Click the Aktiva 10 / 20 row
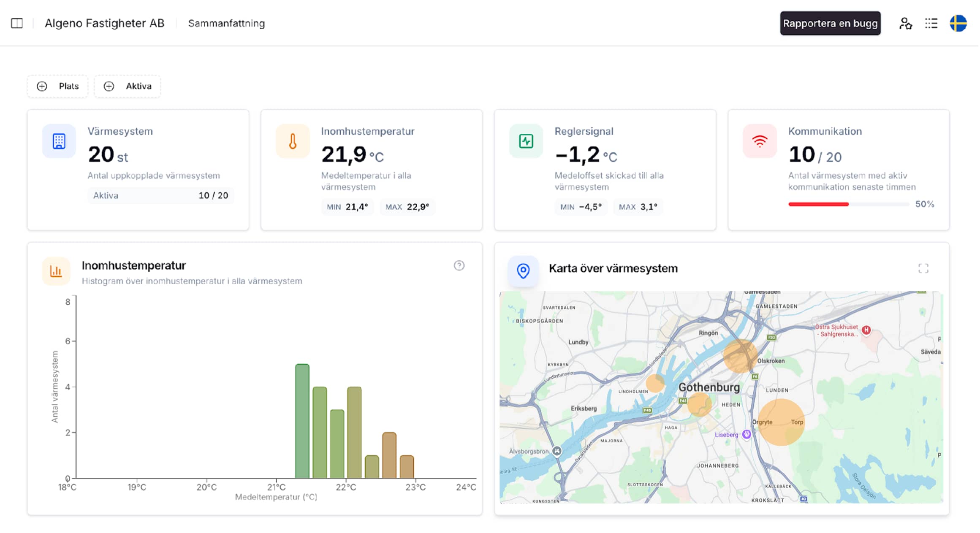980x533 pixels. (160, 195)
